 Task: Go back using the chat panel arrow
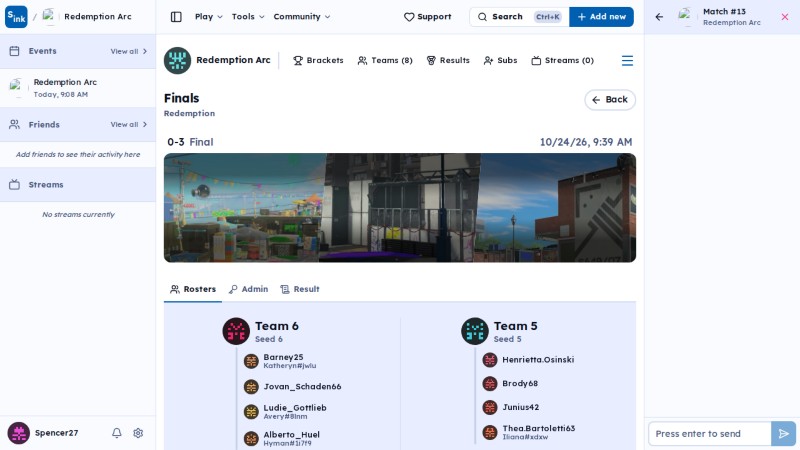659,17
